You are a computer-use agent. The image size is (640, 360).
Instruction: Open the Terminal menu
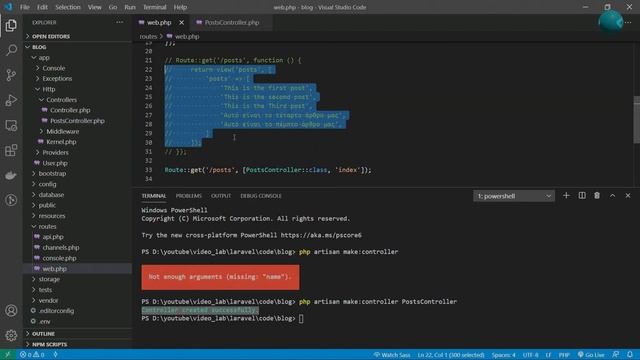(x=155, y=7)
